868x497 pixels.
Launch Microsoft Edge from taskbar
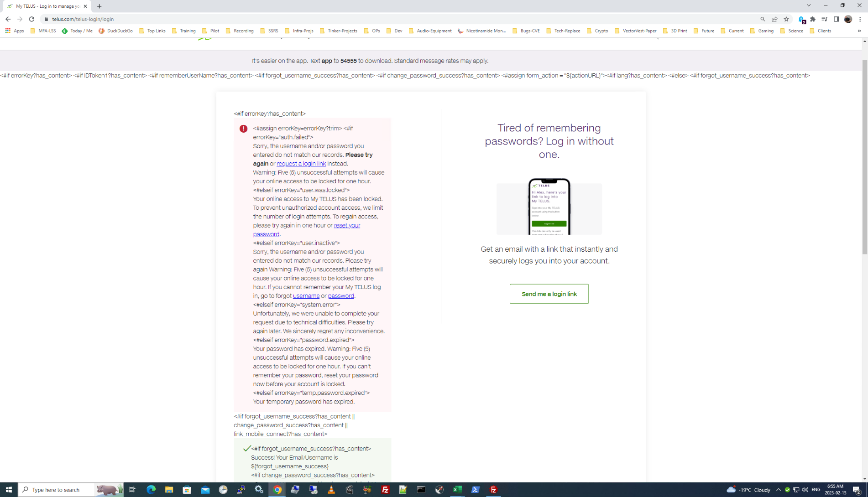[x=151, y=490]
